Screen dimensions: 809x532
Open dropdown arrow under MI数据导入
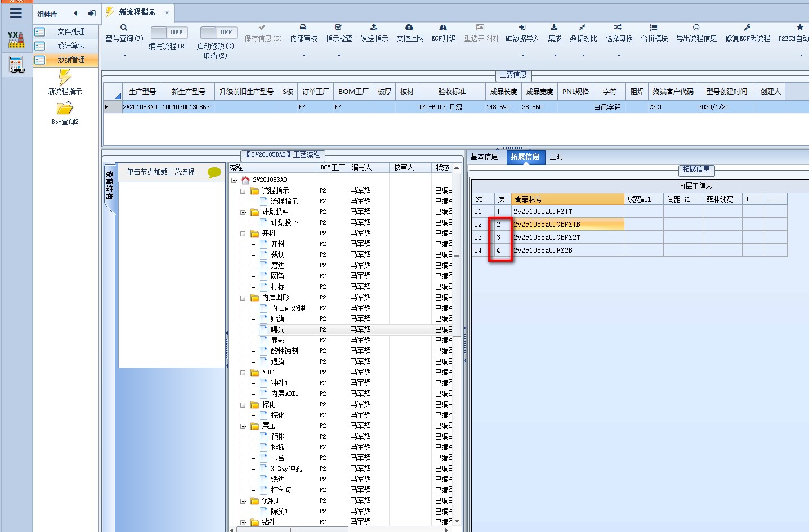pos(523,55)
